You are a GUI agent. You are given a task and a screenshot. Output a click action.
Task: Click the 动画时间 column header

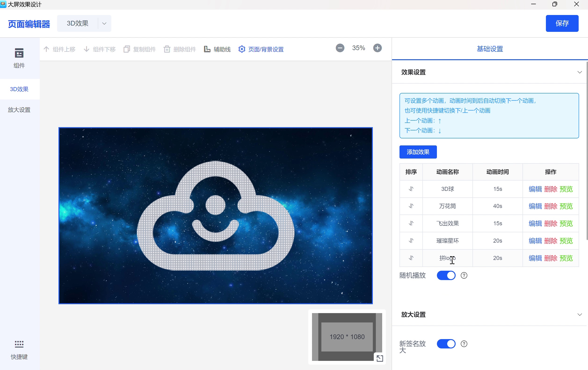[497, 172]
